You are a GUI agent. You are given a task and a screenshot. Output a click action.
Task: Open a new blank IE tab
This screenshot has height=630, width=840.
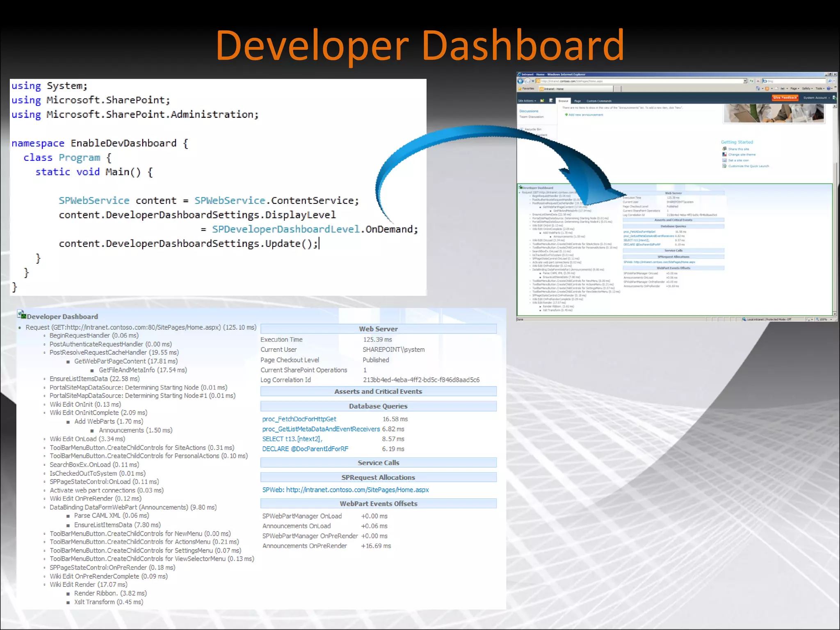pyautogui.click(x=617, y=89)
